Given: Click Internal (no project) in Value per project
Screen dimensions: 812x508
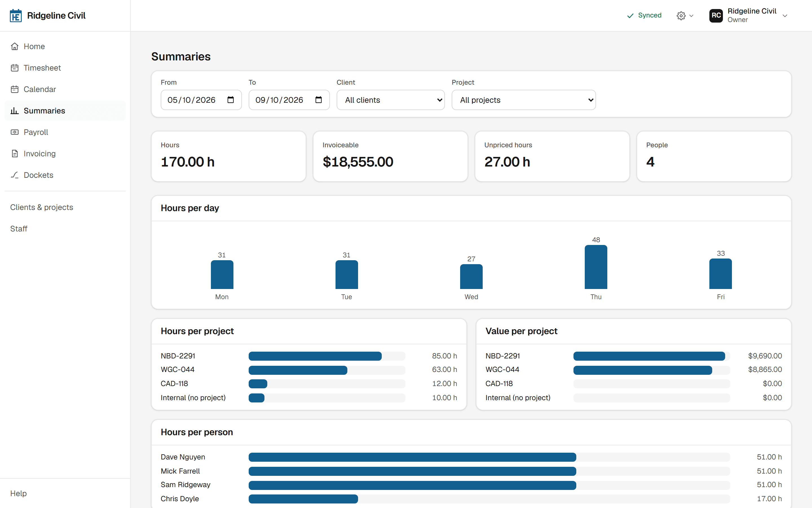Looking at the screenshot, I should [x=518, y=398].
